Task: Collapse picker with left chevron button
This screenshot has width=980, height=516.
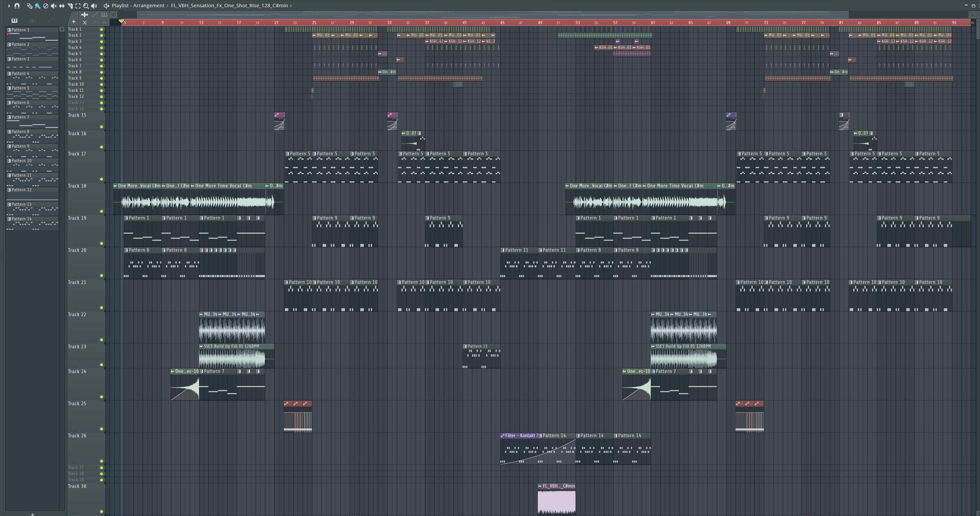Action: tap(113, 15)
